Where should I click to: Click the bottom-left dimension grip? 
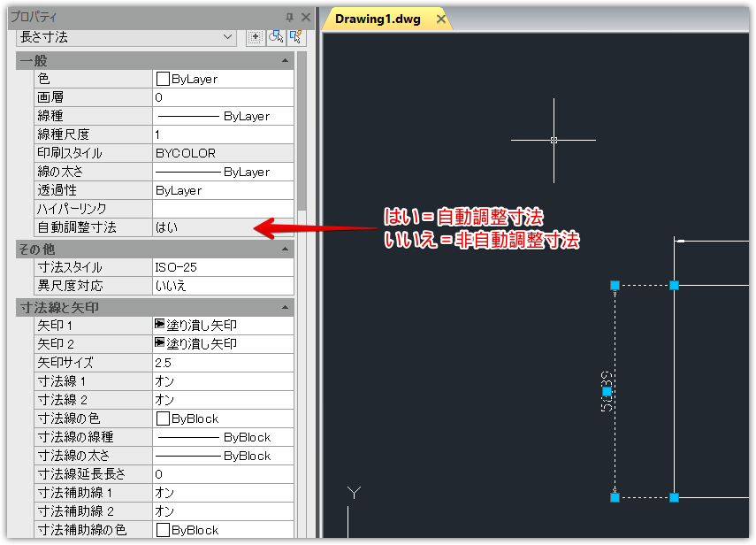pyautogui.click(x=615, y=497)
